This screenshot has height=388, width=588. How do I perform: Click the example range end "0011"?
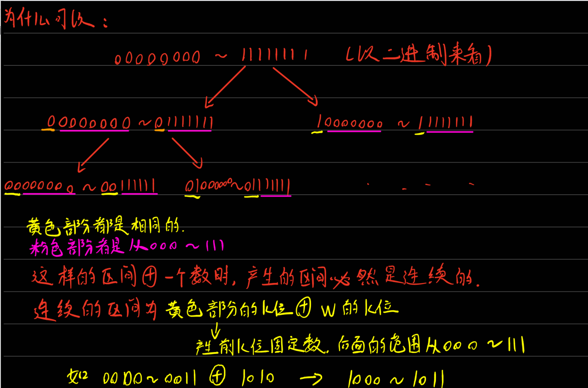(x=181, y=378)
